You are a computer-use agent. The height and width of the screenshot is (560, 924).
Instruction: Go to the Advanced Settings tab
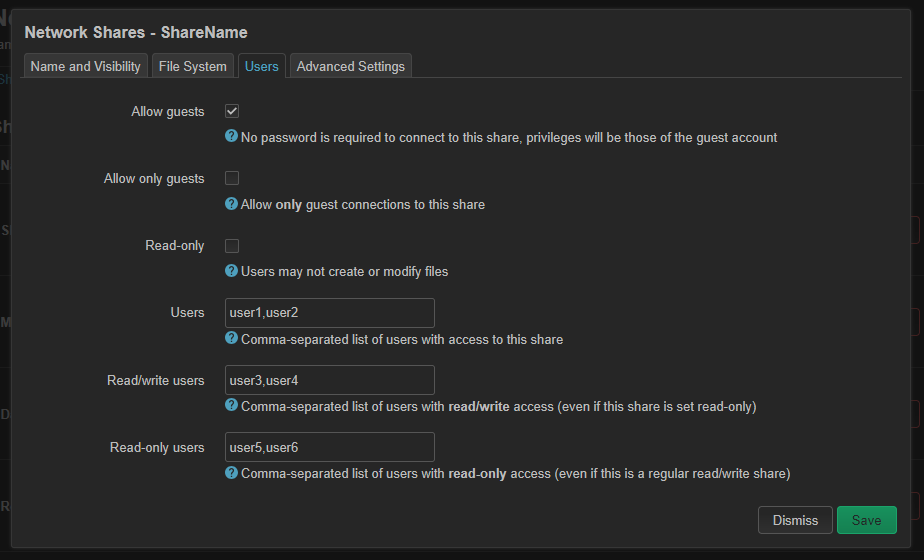pos(351,66)
